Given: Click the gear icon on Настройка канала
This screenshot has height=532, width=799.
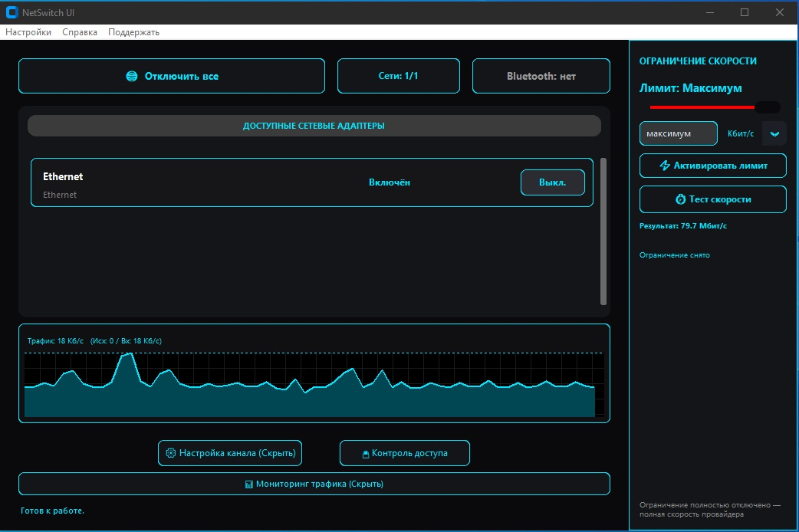Looking at the screenshot, I should (171, 452).
